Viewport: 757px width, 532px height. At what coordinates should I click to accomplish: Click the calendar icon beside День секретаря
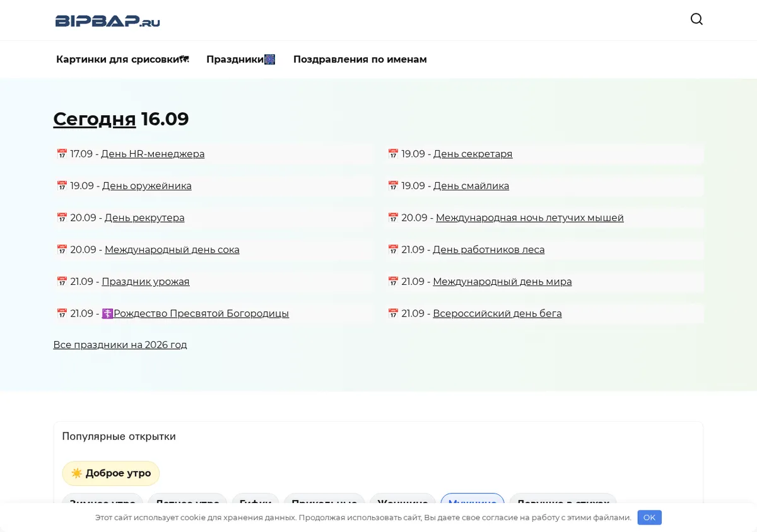point(393,154)
